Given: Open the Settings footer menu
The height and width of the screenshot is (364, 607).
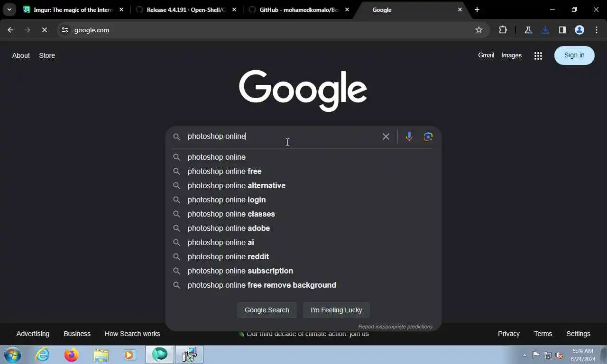Looking at the screenshot, I should coord(578,334).
